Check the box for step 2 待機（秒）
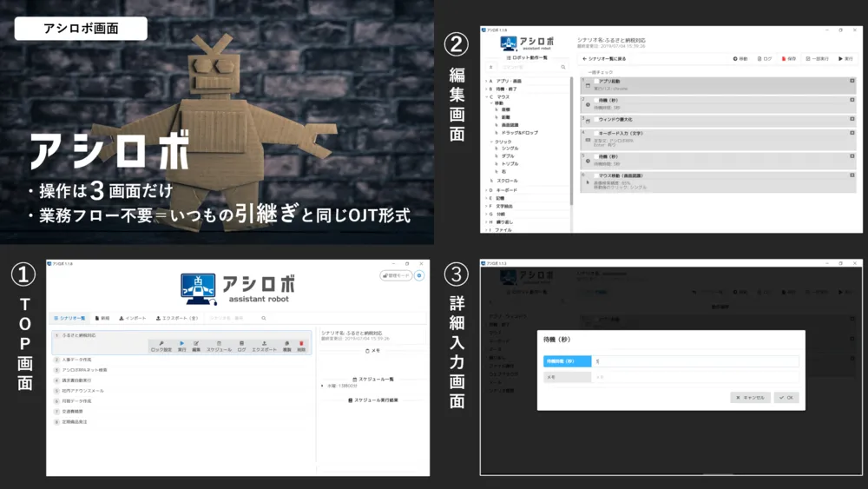Image resolution: width=868 pixels, height=489 pixels. coord(596,100)
